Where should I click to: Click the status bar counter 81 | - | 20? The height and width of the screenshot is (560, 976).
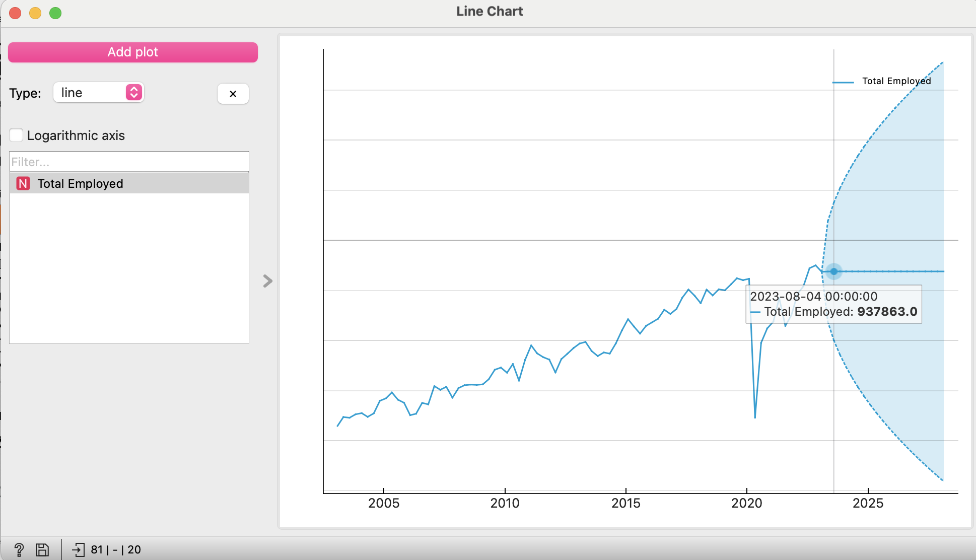115,549
